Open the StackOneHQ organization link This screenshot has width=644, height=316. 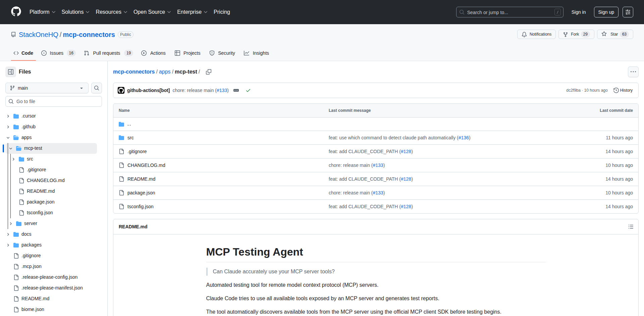pos(39,35)
